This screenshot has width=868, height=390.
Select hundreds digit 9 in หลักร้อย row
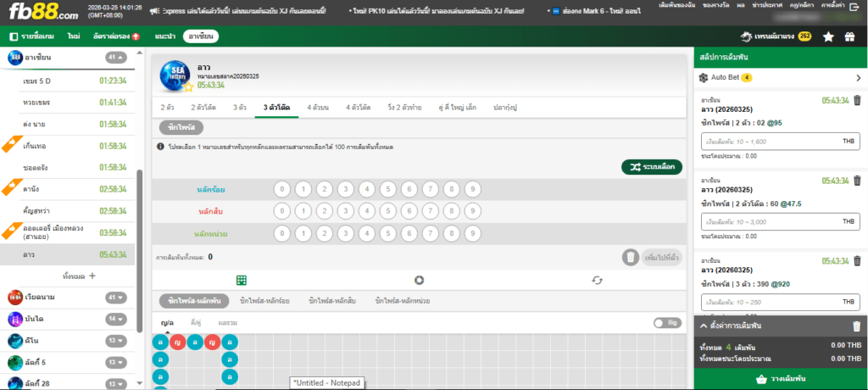[473, 190]
